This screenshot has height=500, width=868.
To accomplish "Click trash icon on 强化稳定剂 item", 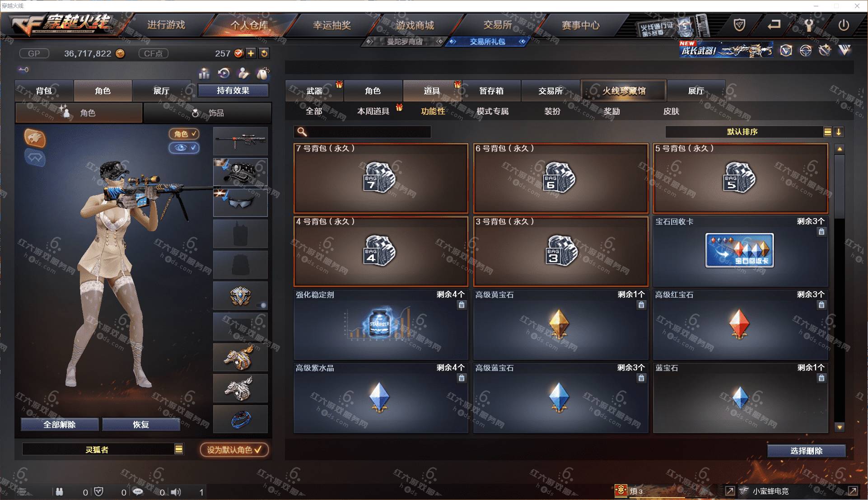I will click(x=462, y=305).
